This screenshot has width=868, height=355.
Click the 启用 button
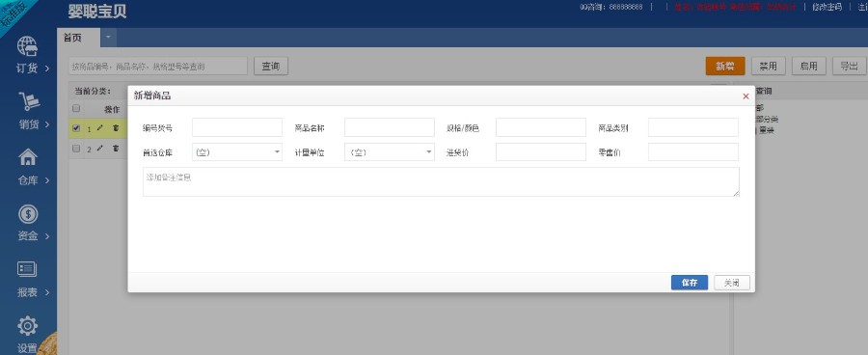pos(809,66)
